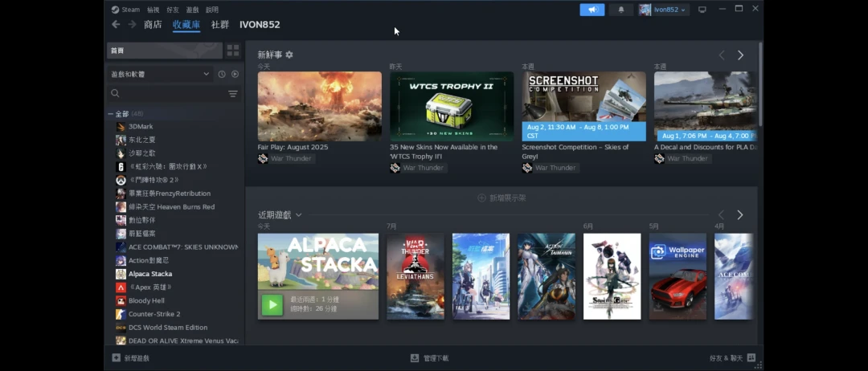This screenshot has width=868, height=371.
Task: Open advanced filter options icon beside search
Action: [x=233, y=94]
